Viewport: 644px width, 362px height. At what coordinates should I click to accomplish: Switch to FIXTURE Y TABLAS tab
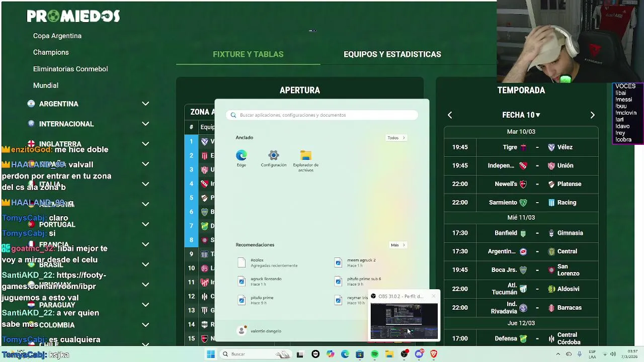coord(248,54)
